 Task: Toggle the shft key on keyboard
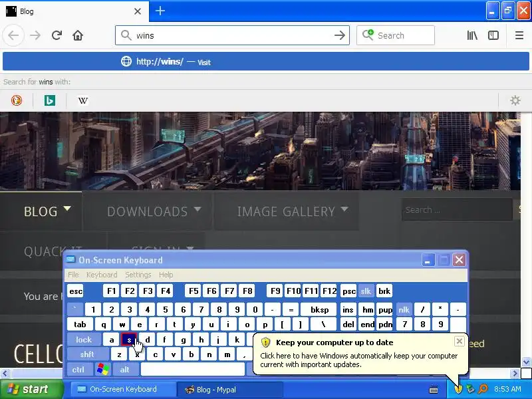[x=87, y=354]
